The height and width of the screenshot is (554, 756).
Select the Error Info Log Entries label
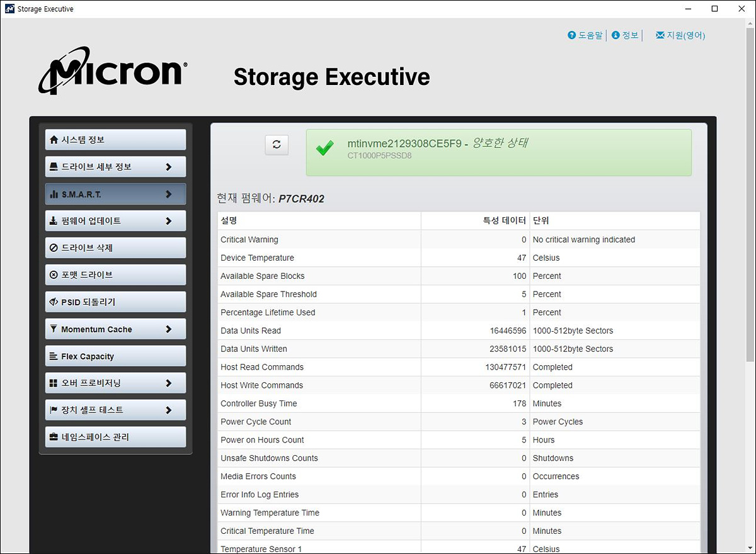[x=260, y=495]
